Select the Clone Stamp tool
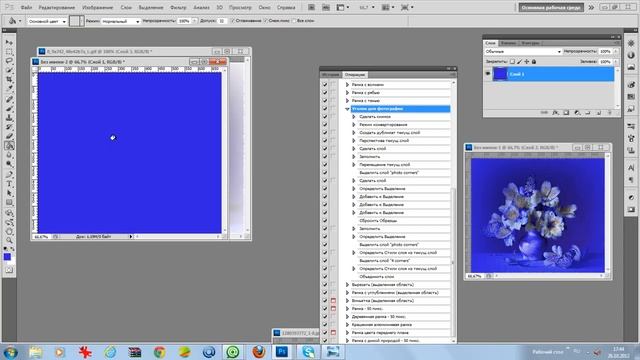Viewport: 640px width, 360px height. coord(9,118)
